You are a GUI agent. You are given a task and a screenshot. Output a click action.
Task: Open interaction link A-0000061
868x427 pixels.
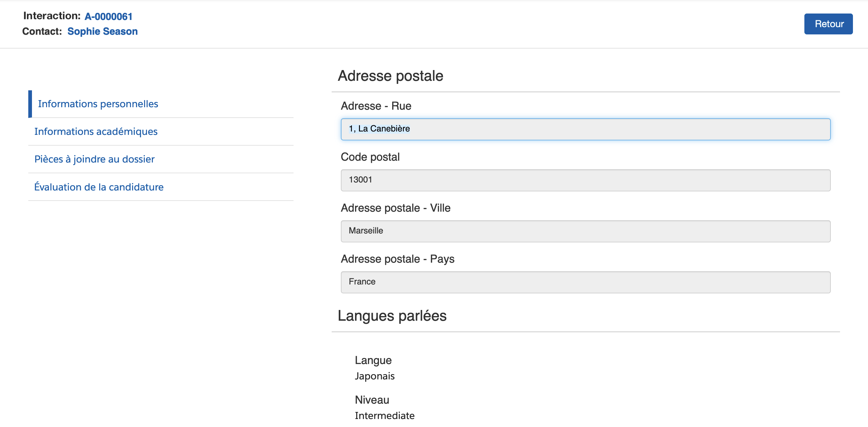coord(108,16)
